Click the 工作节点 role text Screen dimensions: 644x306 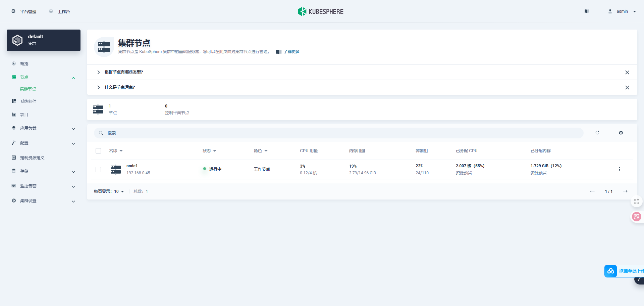click(262, 169)
